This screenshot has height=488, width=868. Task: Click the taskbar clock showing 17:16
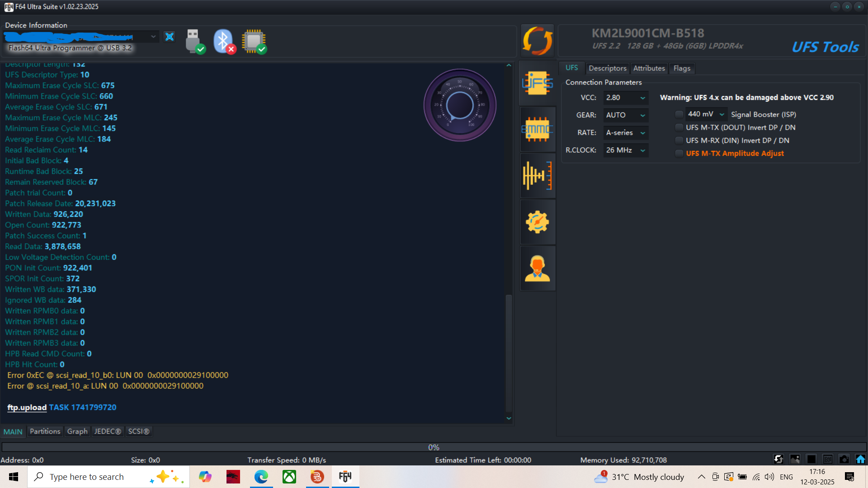tap(817, 477)
